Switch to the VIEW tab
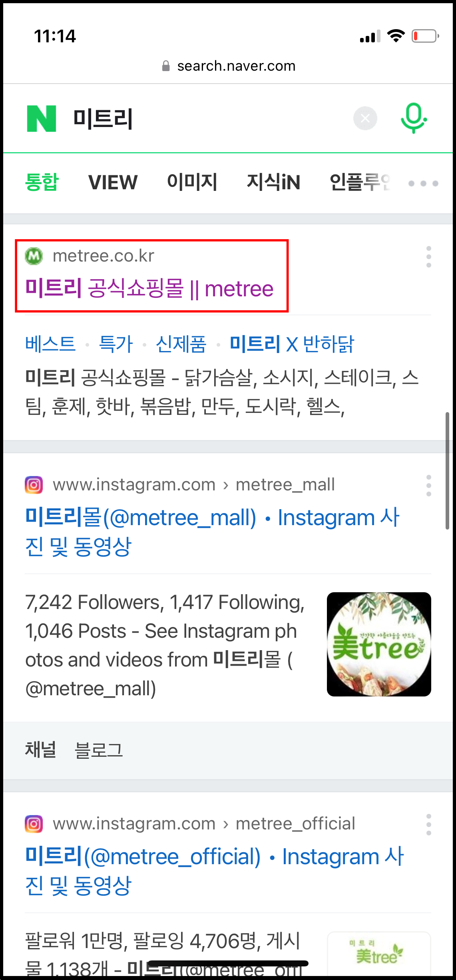 [x=113, y=183]
